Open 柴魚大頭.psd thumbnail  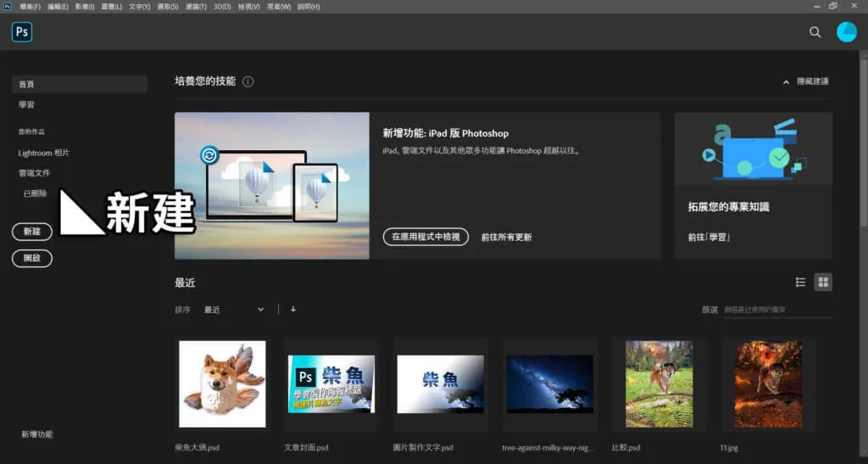222,383
